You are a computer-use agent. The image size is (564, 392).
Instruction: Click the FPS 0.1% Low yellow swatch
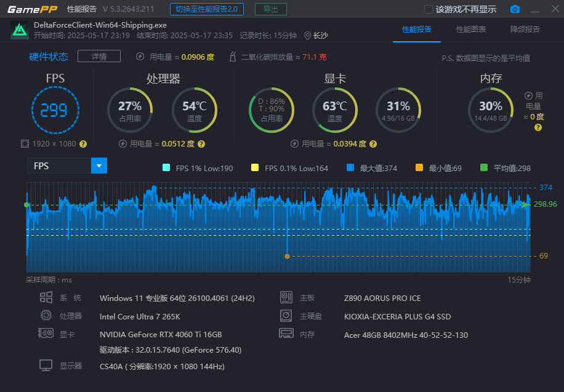pyautogui.click(x=255, y=167)
